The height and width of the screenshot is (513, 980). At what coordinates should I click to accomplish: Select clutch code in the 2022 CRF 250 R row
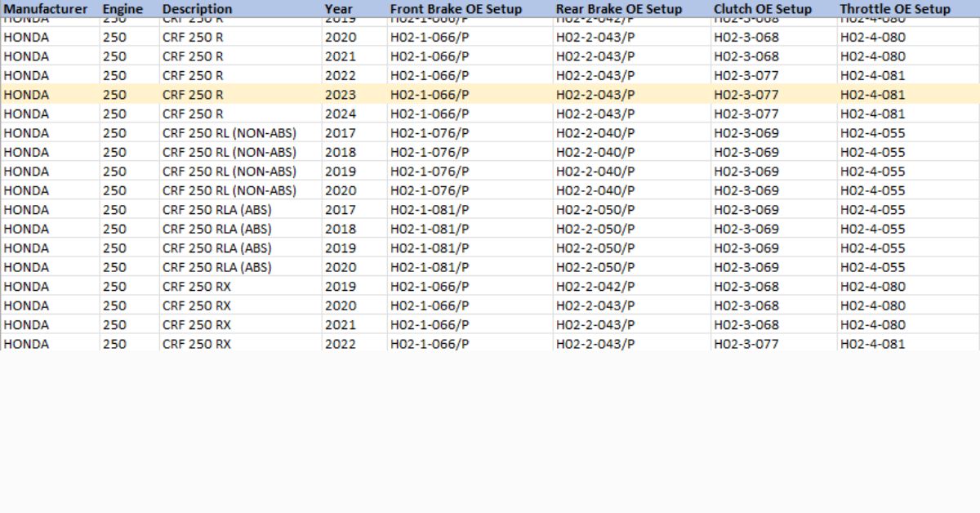746,75
